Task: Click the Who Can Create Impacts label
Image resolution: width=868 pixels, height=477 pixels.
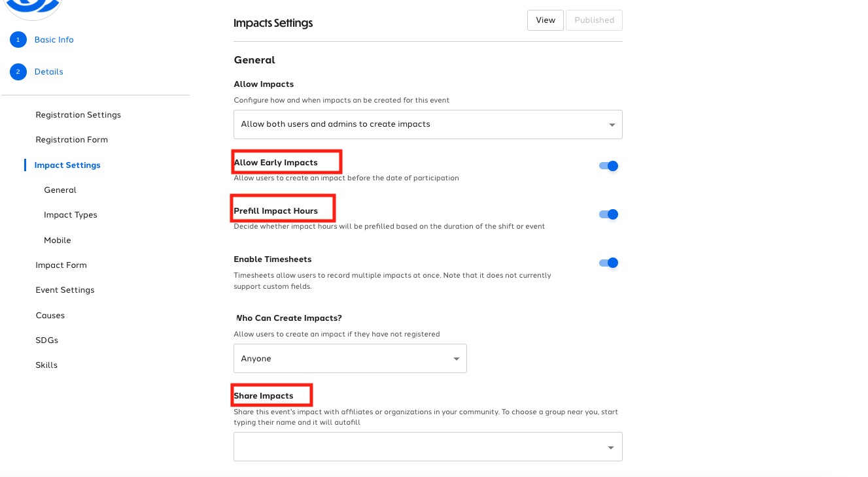Action: [288, 318]
